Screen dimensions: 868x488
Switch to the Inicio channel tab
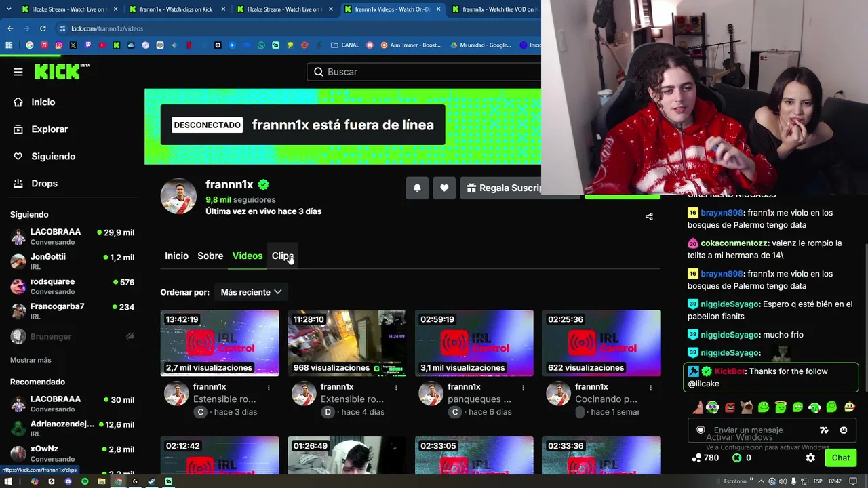[x=176, y=256]
